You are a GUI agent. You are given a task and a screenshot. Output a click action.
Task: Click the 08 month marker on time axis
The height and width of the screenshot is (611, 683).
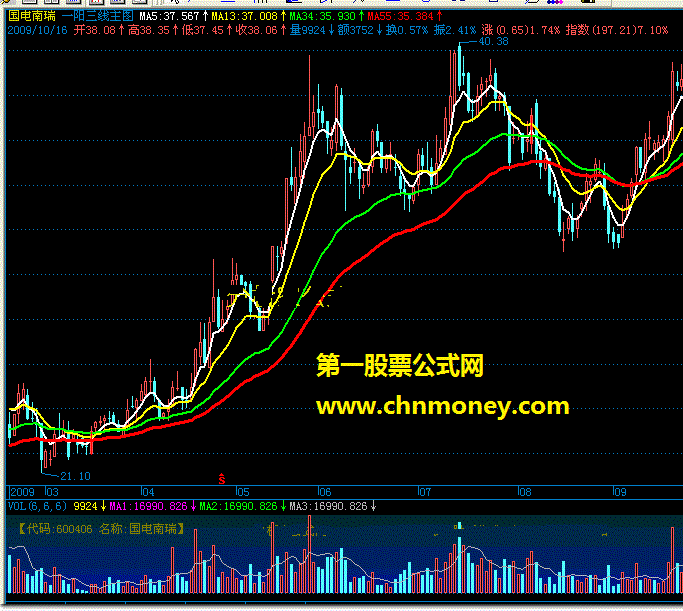(525, 492)
